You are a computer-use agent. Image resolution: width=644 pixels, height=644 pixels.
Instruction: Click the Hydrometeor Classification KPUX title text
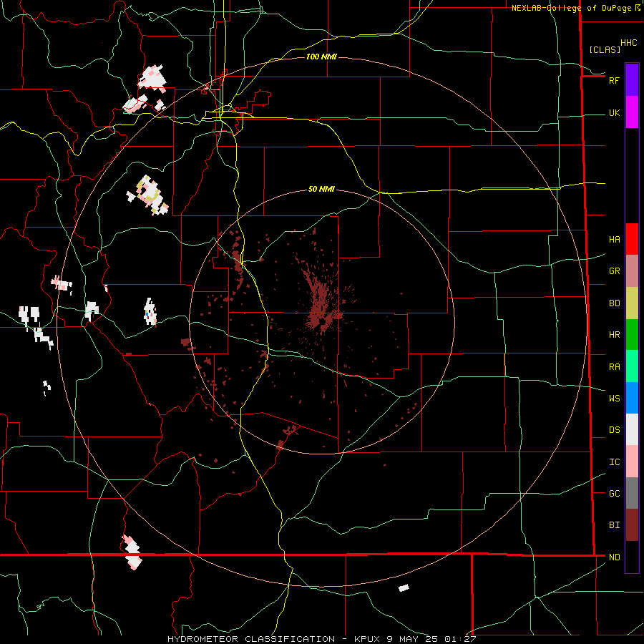click(x=321, y=639)
